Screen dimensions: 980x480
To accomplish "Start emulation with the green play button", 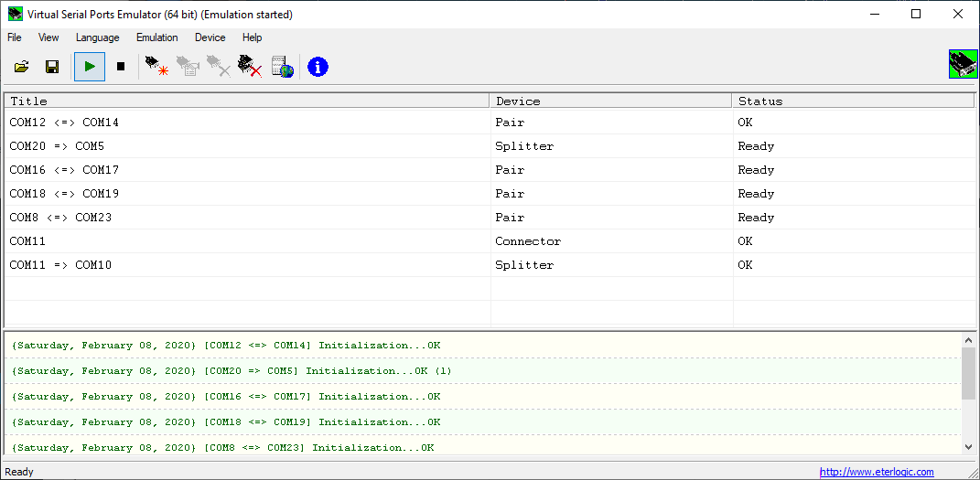I will (90, 67).
